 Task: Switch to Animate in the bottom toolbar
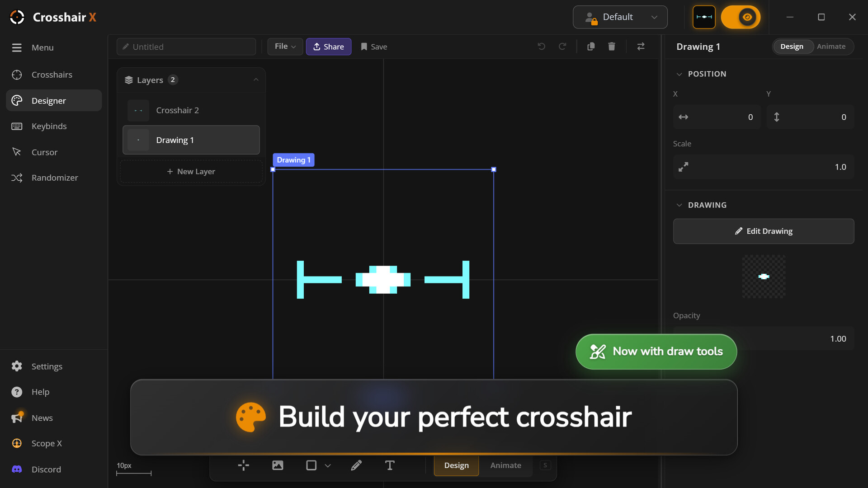point(505,465)
